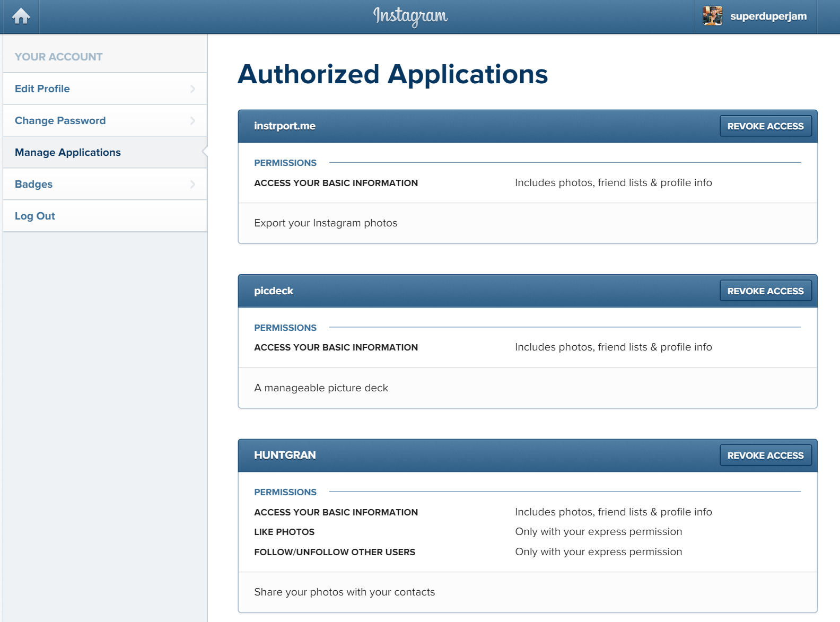
Task: Click the HUNTGRAN application title
Action: (x=285, y=455)
